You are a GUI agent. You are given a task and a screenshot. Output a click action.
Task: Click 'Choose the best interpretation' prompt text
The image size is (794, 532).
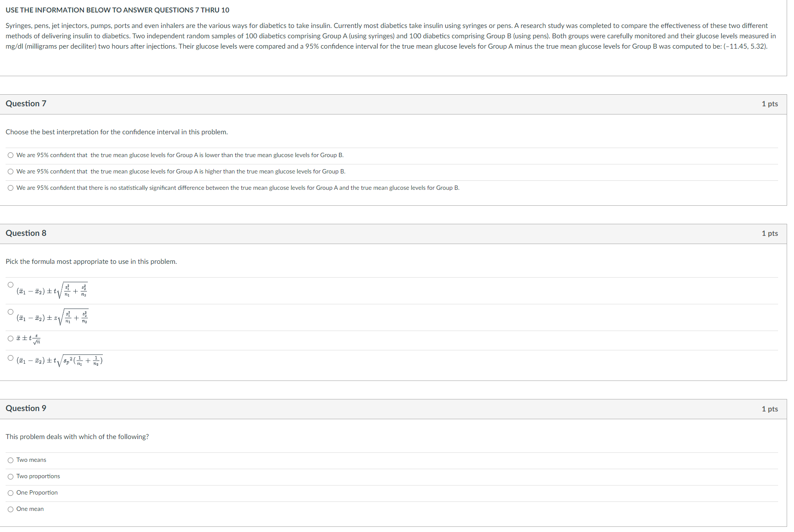pyautogui.click(x=117, y=132)
